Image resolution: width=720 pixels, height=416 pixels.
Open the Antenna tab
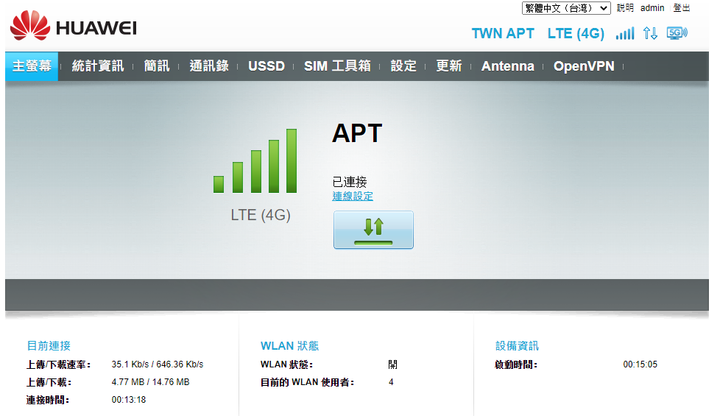coord(508,66)
